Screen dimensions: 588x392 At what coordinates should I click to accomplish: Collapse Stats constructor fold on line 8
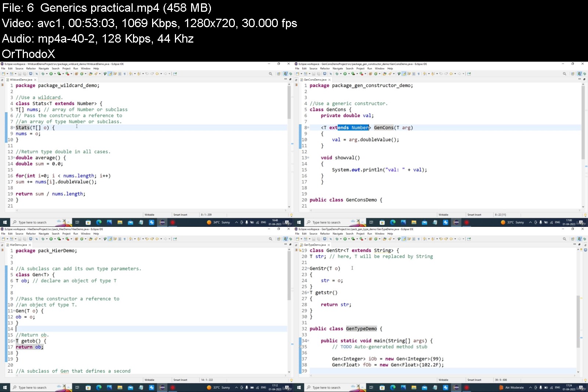pyautogui.click(x=14, y=128)
